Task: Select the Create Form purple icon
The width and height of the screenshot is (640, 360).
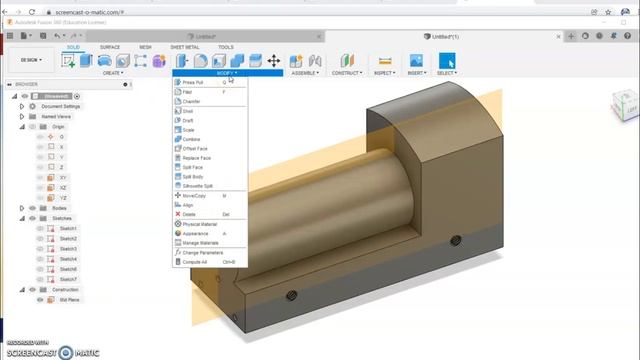Action: (x=159, y=61)
